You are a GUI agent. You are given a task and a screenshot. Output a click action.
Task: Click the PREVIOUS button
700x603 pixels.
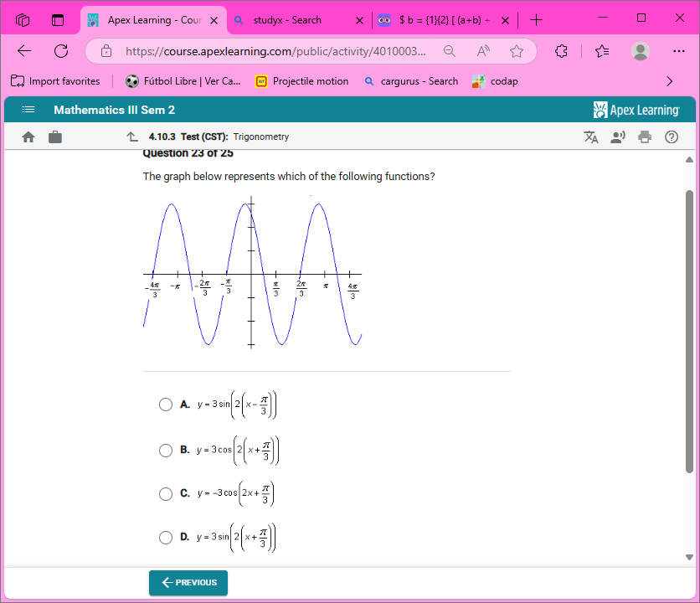click(188, 583)
